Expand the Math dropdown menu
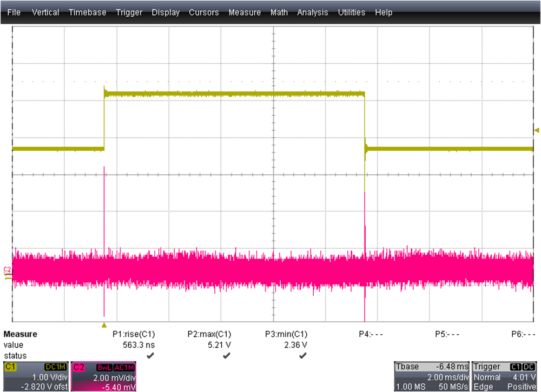This screenshot has height=392, width=541. pos(279,12)
